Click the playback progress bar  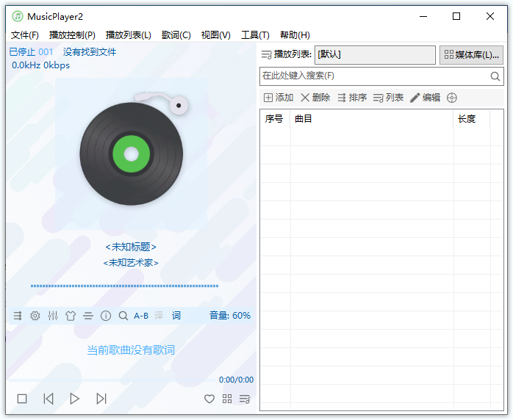click(x=113, y=380)
